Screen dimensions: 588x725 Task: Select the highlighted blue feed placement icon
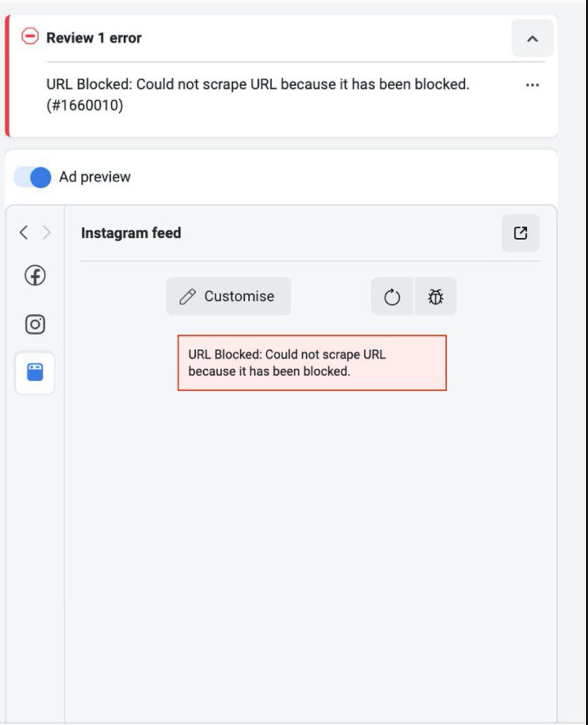[35, 373]
